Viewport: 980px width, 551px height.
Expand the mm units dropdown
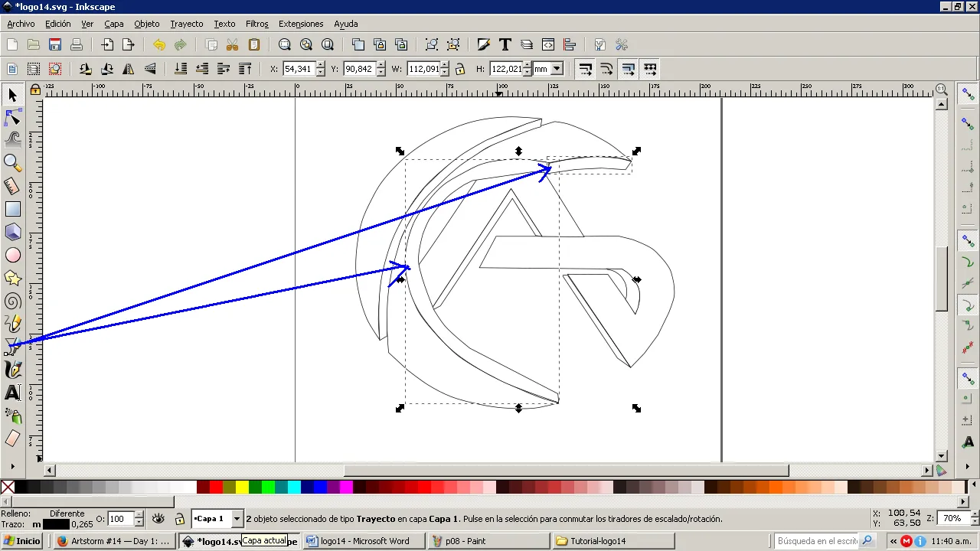[x=557, y=69]
